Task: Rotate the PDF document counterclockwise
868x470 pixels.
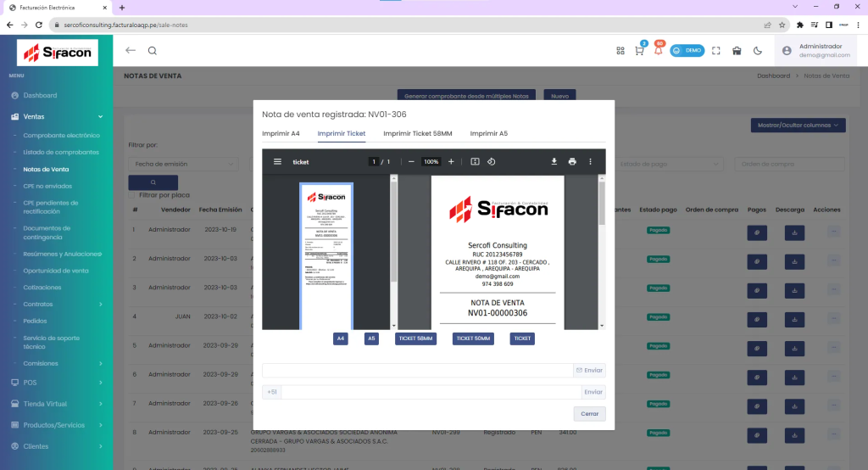Action: point(492,161)
